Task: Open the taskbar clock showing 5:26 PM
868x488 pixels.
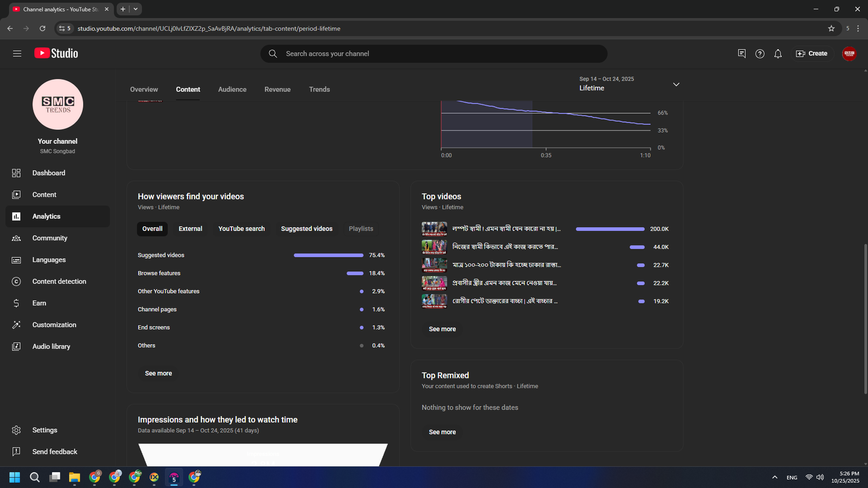Action: point(845,477)
